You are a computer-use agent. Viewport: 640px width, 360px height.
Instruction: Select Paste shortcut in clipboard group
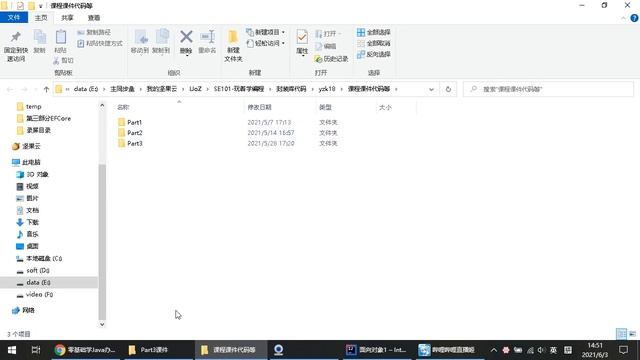click(100, 43)
